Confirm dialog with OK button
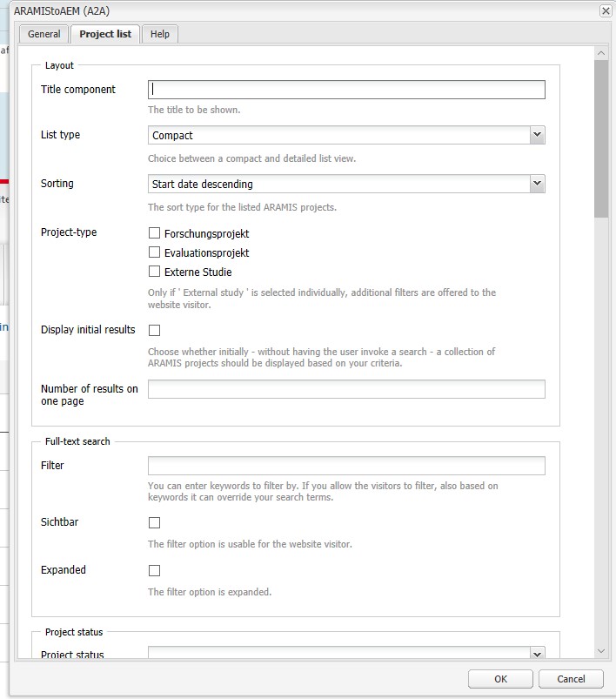This screenshot has height=699, width=616. coord(500,679)
